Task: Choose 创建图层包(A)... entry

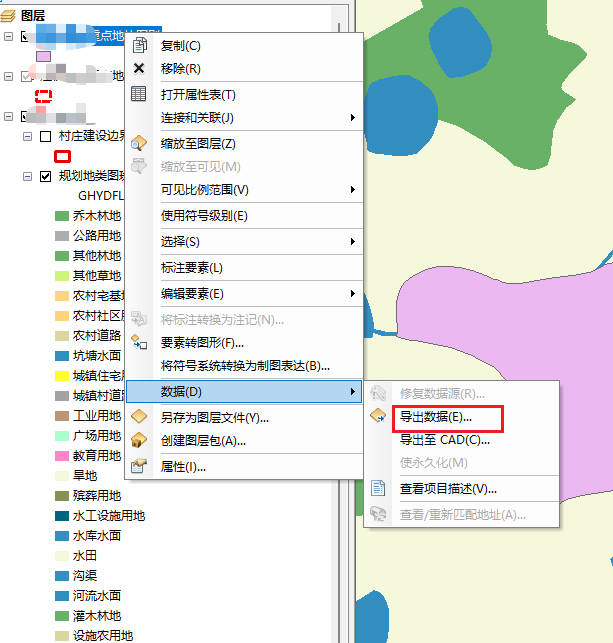Action: [x=203, y=441]
